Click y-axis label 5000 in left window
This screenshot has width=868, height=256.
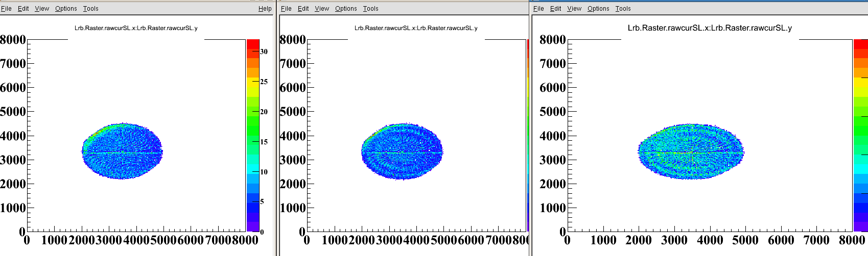[13, 112]
